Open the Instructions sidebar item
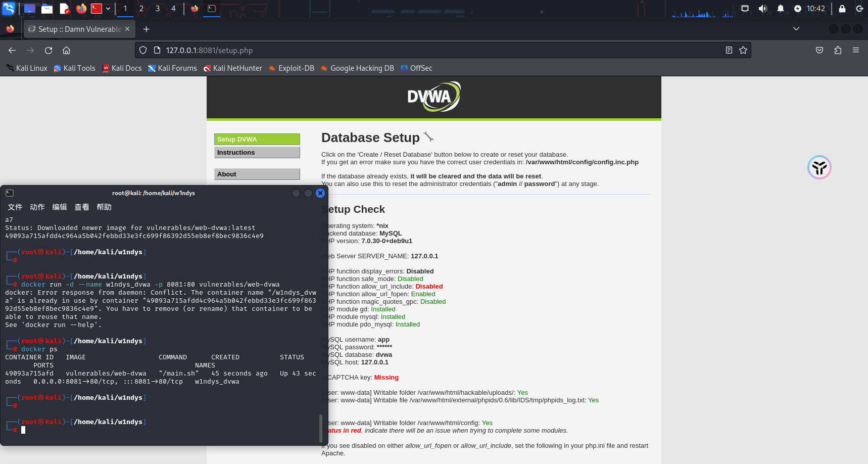 pyautogui.click(x=257, y=153)
